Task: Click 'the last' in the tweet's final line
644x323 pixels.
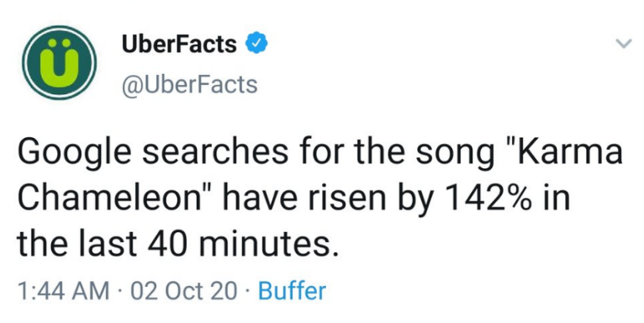Action: pyautogui.click(x=77, y=244)
